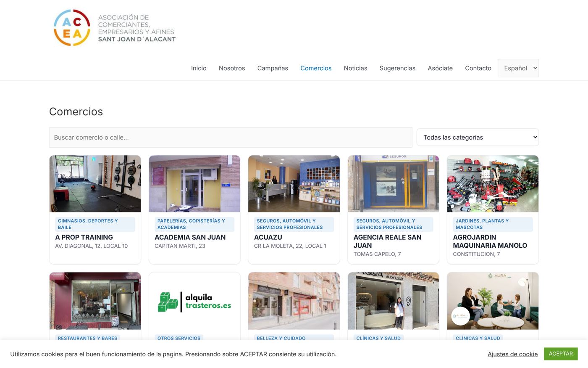Click ACUAZU's Seguros, Automóvil y Servicios tag
This screenshot has height=368, width=588.
(294, 224)
